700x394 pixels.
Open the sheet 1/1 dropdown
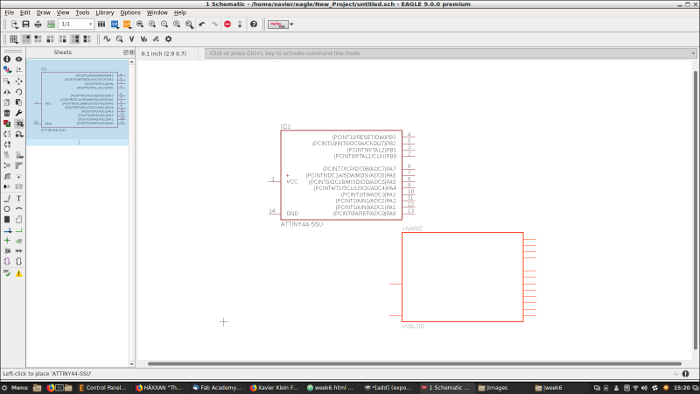coord(76,24)
